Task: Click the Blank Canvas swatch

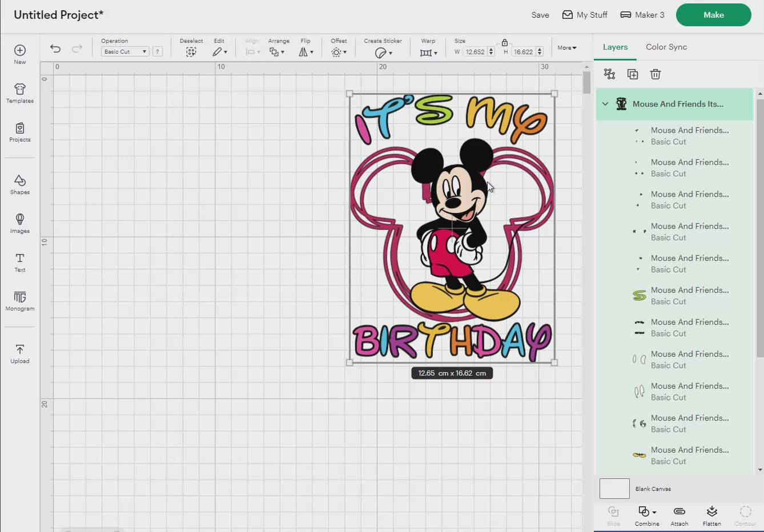Action: point(614,489)
